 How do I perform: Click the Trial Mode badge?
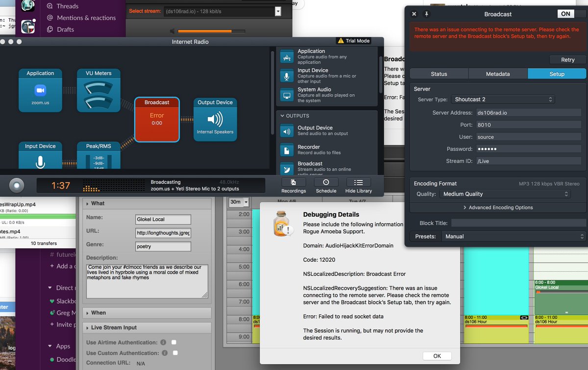(x=353, y=41)
